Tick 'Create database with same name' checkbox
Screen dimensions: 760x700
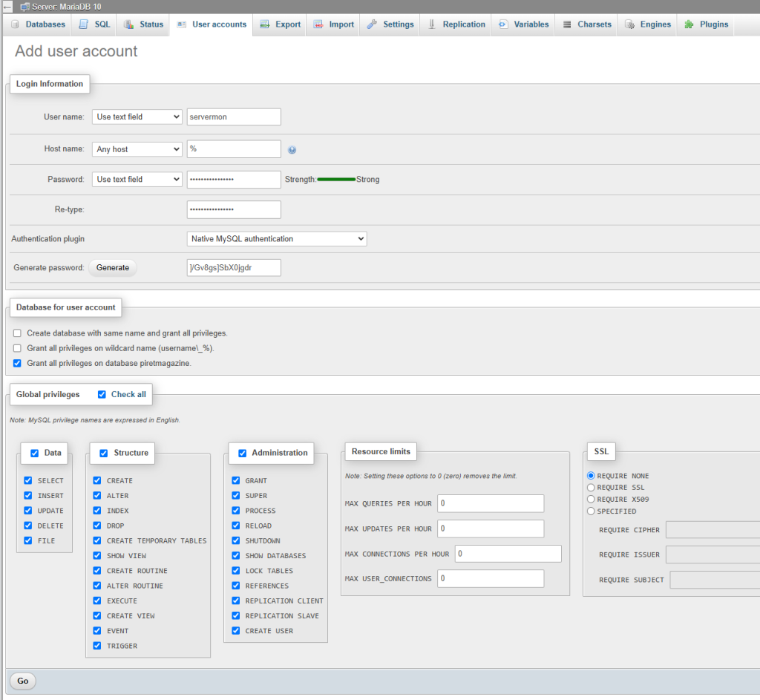[18, 333]
